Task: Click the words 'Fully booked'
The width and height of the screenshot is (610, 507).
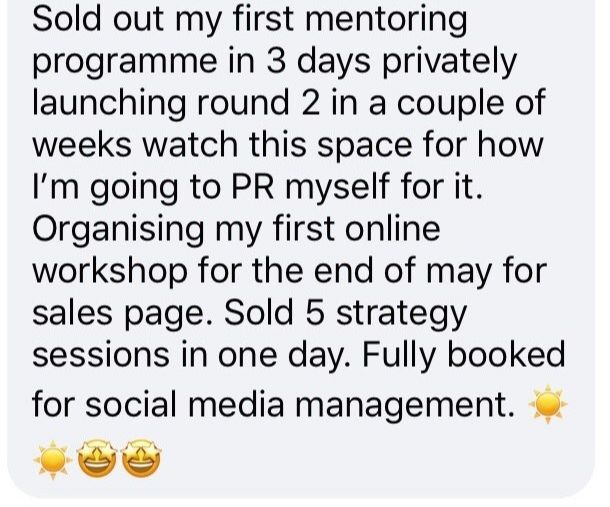Action: coord(463,356)
